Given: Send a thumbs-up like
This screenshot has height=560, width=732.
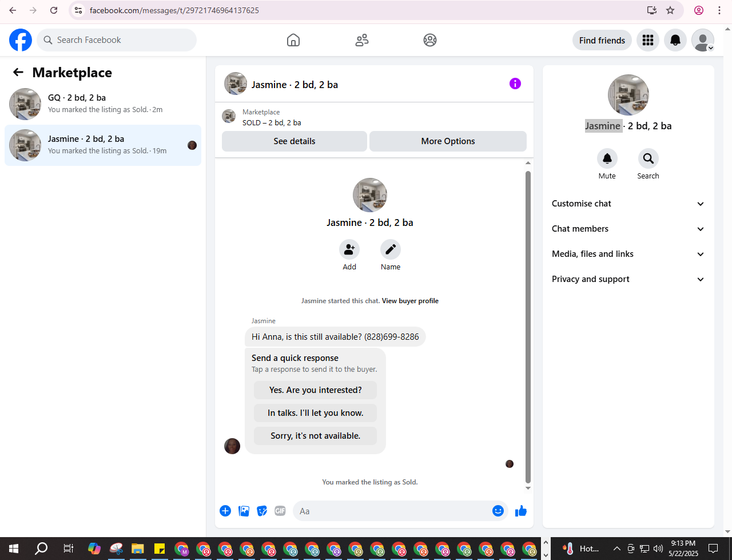Looking at the screenshot, I should coord(521,511).
